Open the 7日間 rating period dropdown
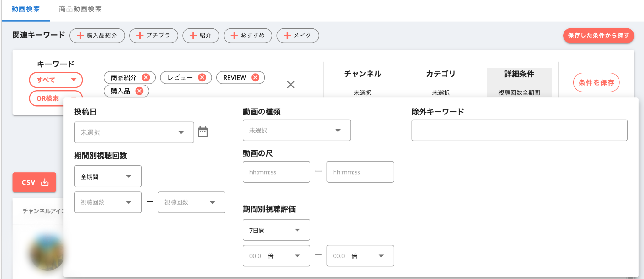This screenshot has height=279, width=644. 276,230
